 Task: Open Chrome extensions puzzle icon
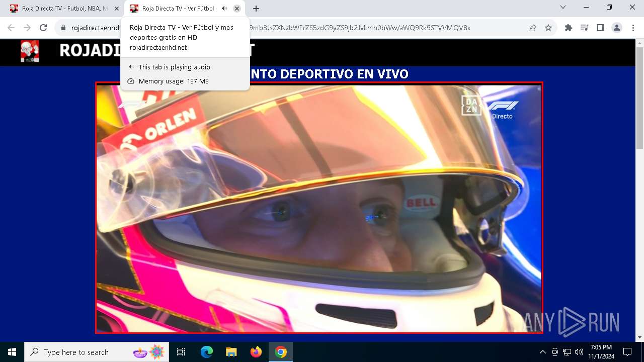pos(569,28)
